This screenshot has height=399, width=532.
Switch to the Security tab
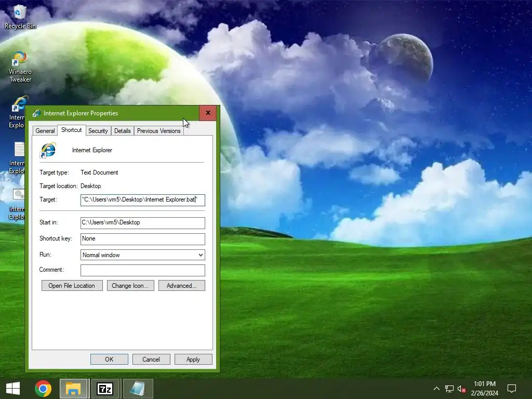[x=98, y=131]
